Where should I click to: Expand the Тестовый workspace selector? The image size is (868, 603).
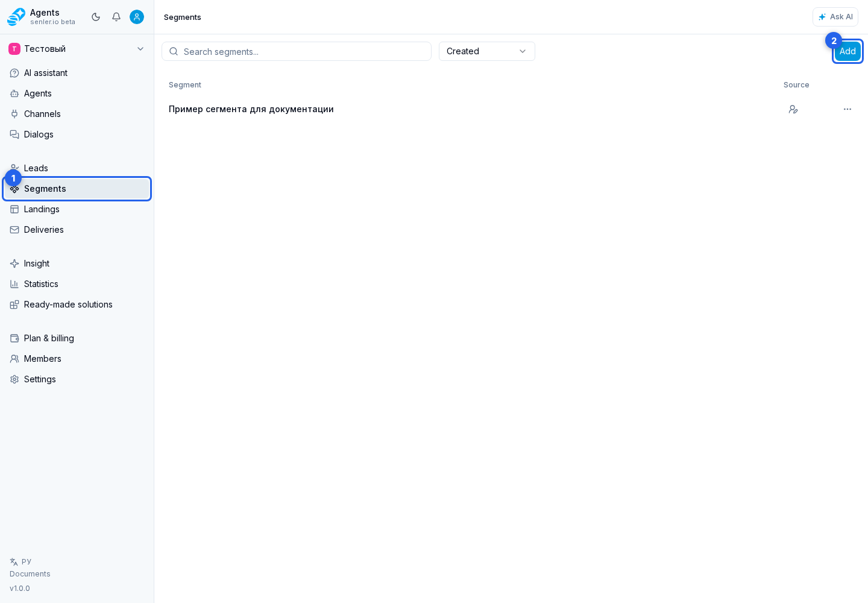point(77,49)
